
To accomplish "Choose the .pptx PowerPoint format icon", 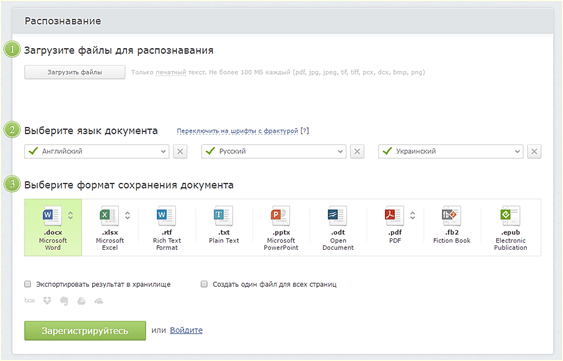I will pos(280,215).
